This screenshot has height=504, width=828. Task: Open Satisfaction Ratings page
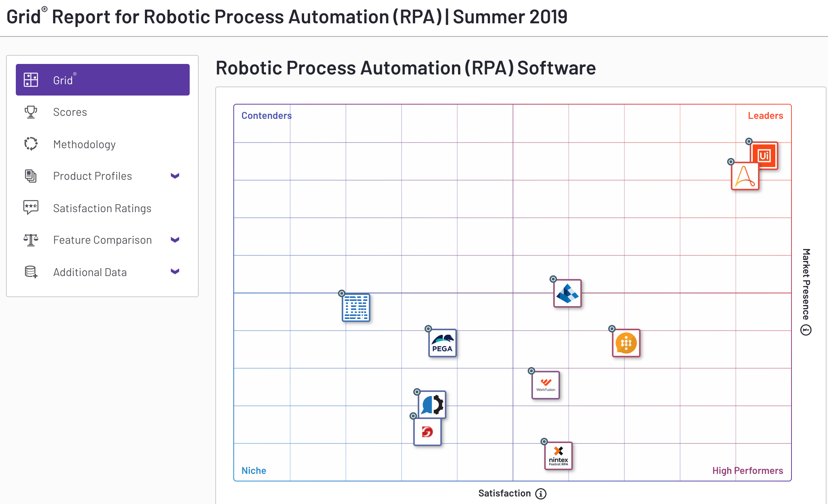(102, 208)
